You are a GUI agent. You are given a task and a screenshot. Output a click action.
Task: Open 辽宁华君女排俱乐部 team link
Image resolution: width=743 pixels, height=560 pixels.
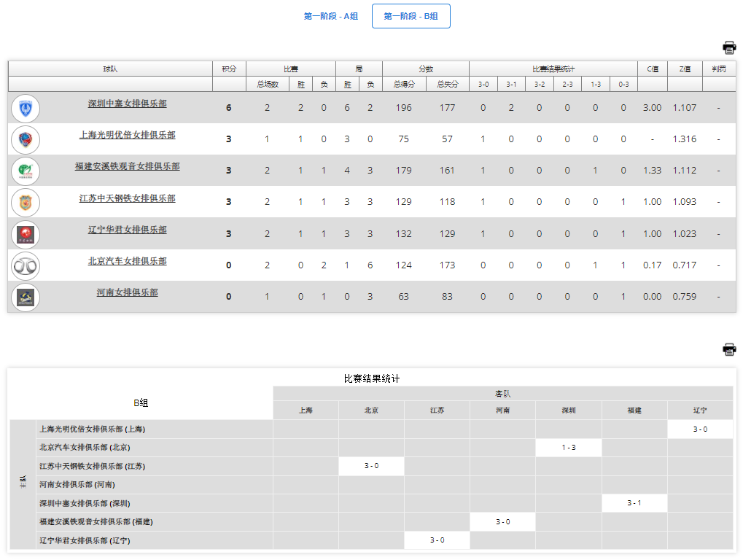tap(128, 230)
